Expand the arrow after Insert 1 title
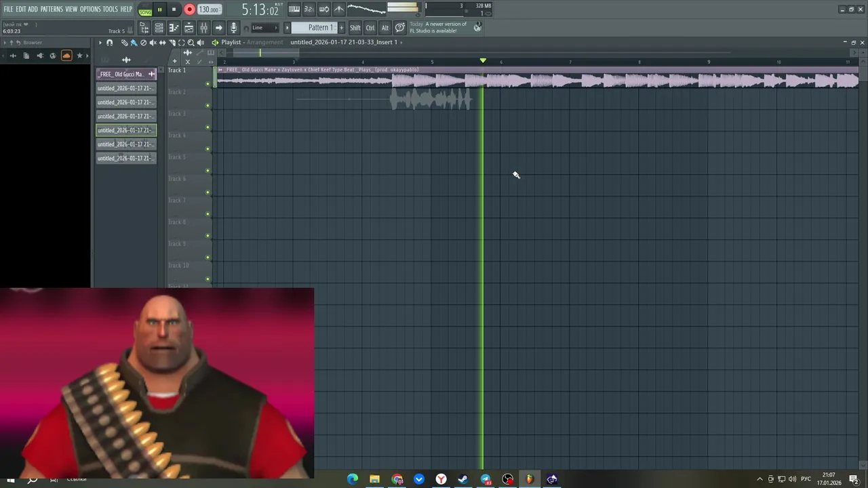 click(x=401, y=42)
